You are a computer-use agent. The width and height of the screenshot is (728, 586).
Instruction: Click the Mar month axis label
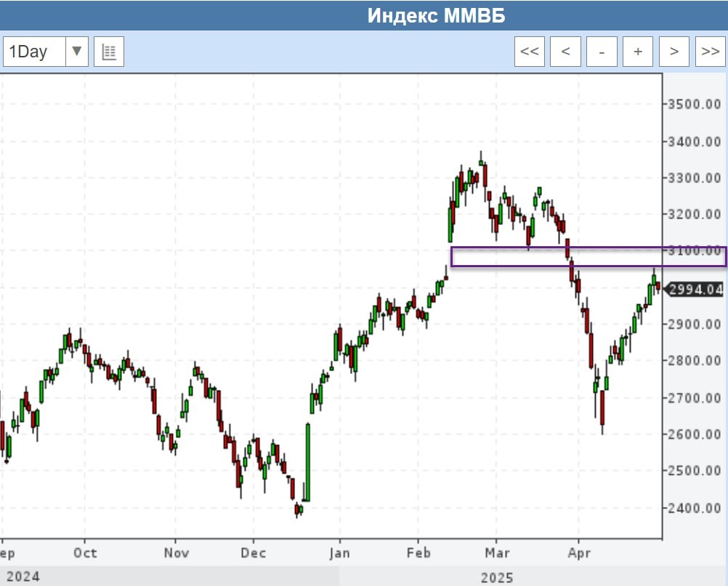point(497,553)
